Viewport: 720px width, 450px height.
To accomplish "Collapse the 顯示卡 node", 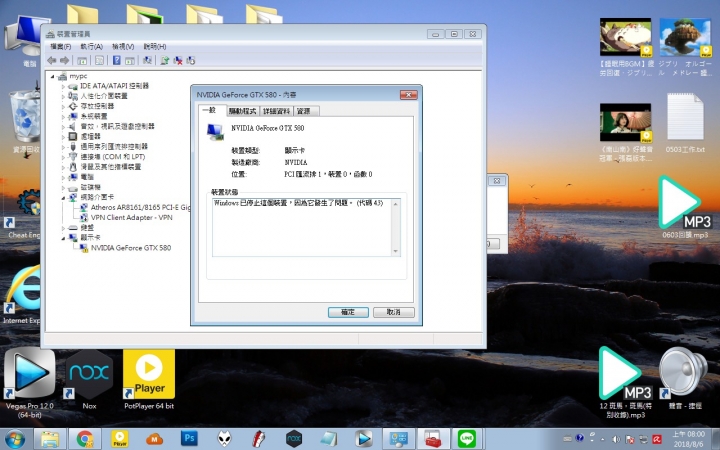I will [63, 238].
